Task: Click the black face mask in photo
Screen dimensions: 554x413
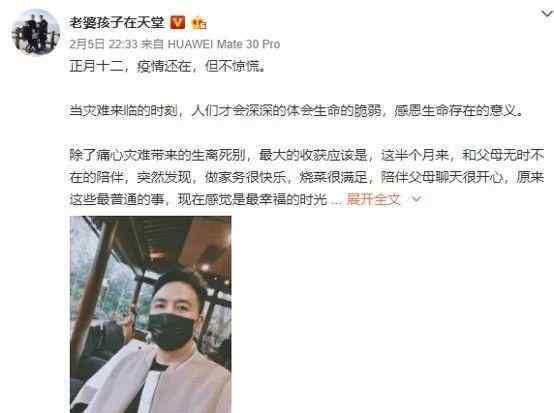Action: click(171, 331)
